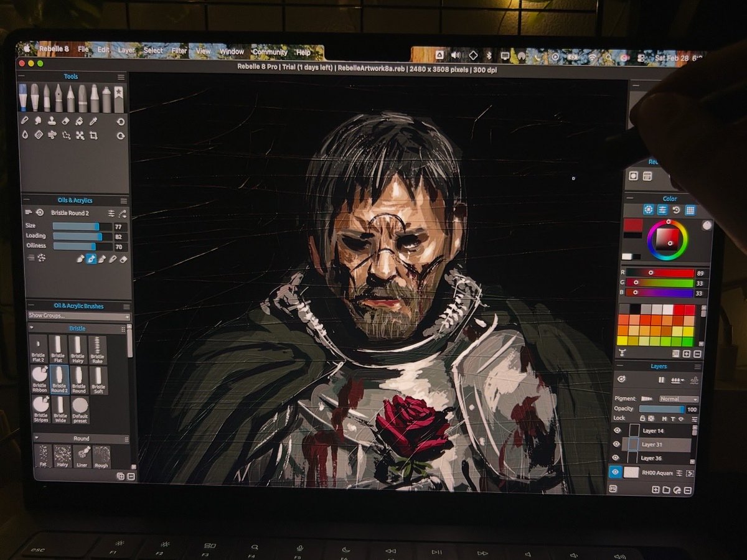The width and height of the screenshot is (747, 560).
Task: Open the Filter menu
Action: click(x=179, y=50)
